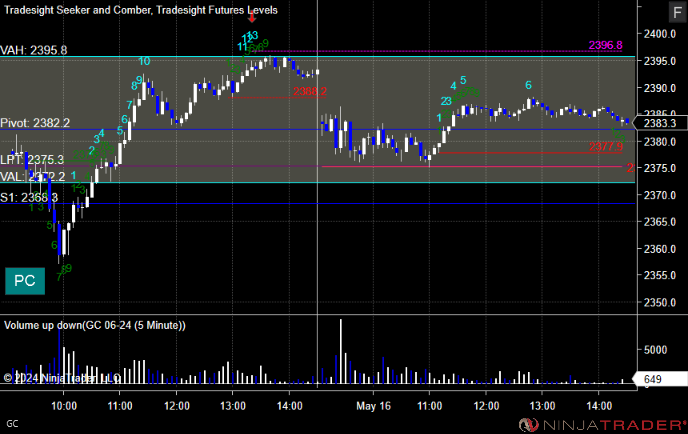Click the 5000 volume axis label
The height and width of the screenshot is (434, 688).
655,350
